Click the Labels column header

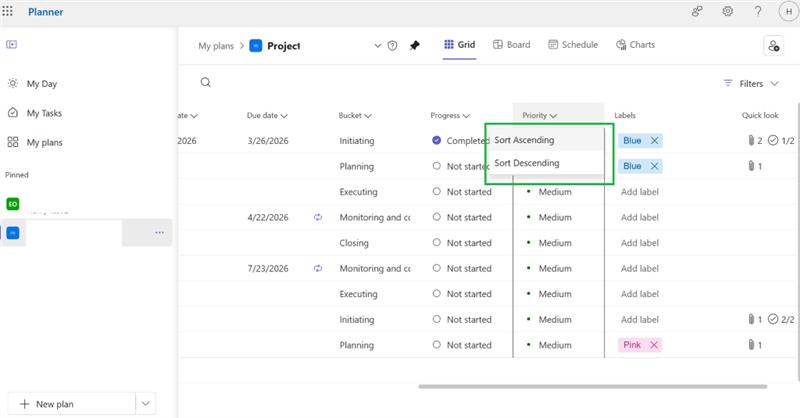tap(625, 115)
